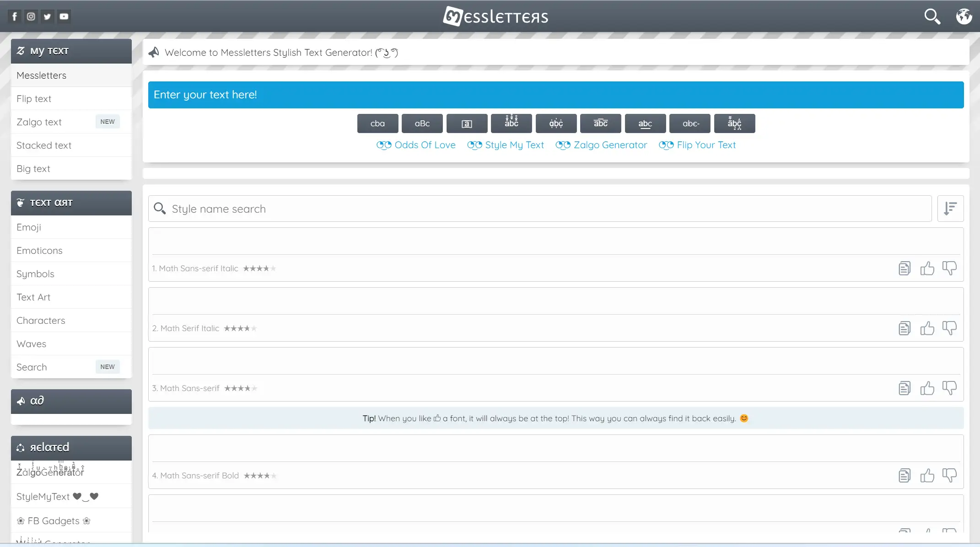
Task: Dislike the Math Sans-serif Italic font
Action: tap(949, 268)
